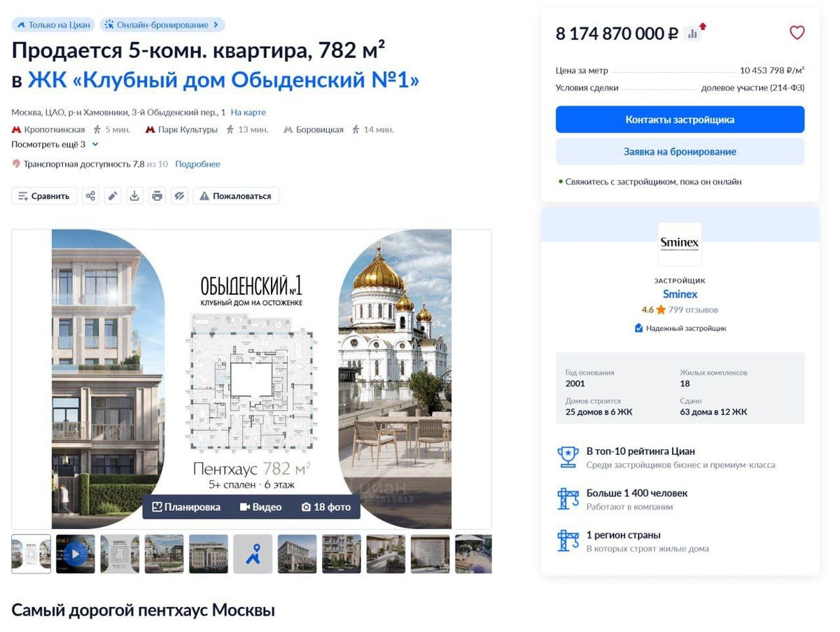
Task: Click the map pin thumbnail icon
Action: [x=253, y=554]
